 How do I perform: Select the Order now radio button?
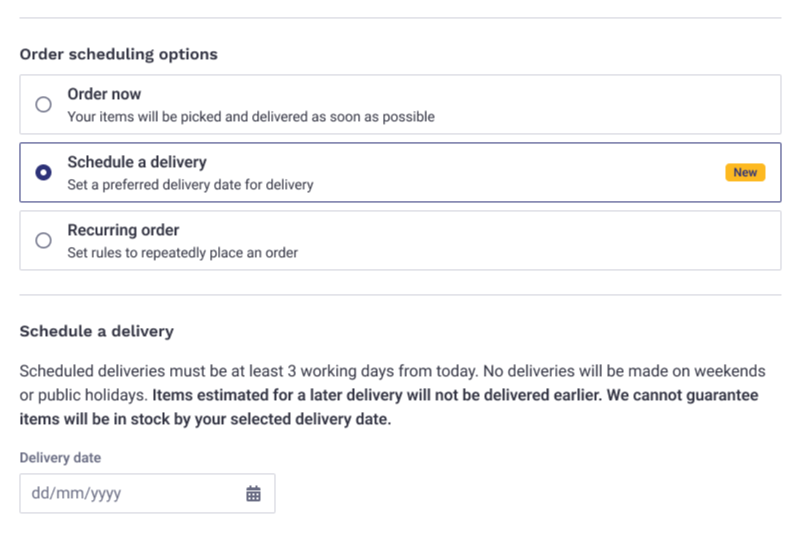pos(43,104)
